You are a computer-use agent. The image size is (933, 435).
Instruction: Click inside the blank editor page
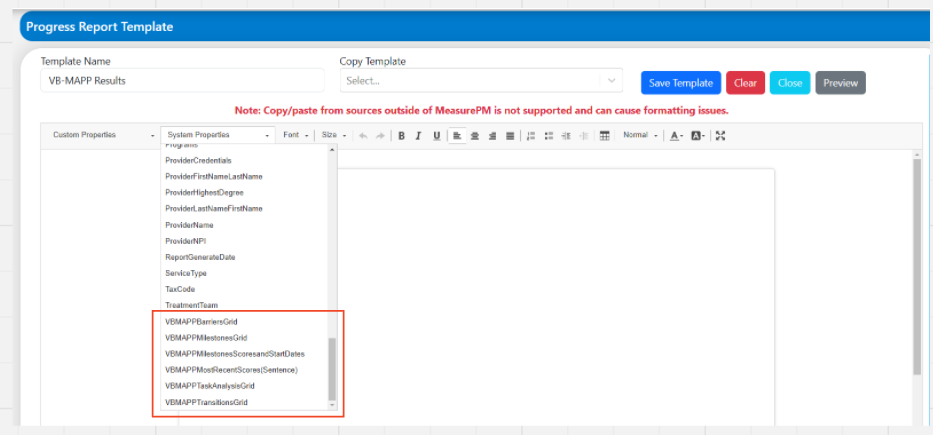click(556, 296)
